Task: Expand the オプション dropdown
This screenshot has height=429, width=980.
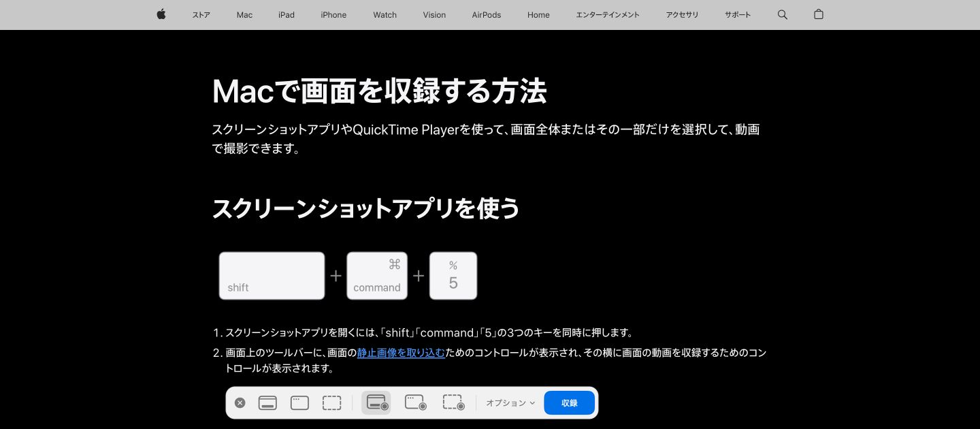Action: click(x=510, y=403)
